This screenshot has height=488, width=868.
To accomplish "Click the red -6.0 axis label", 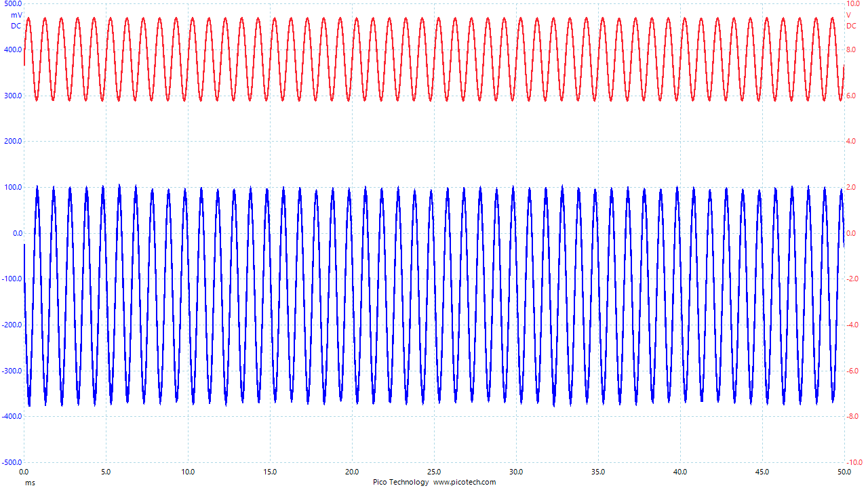I will [852, 371].
